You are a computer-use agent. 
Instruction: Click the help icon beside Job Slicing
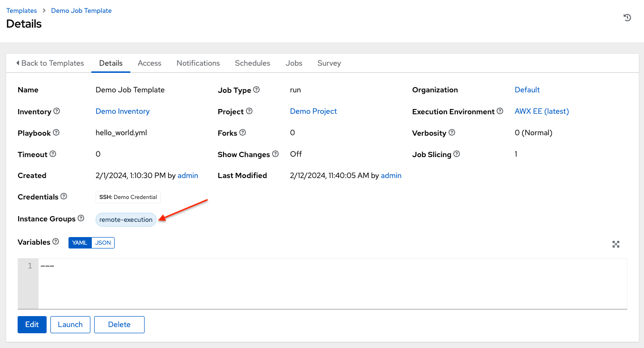coord(457,154)
